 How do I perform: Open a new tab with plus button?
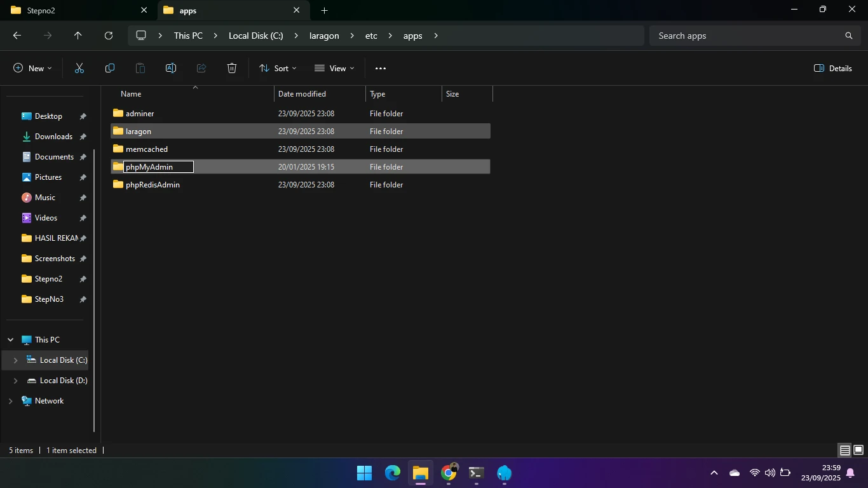coord(324,10)
